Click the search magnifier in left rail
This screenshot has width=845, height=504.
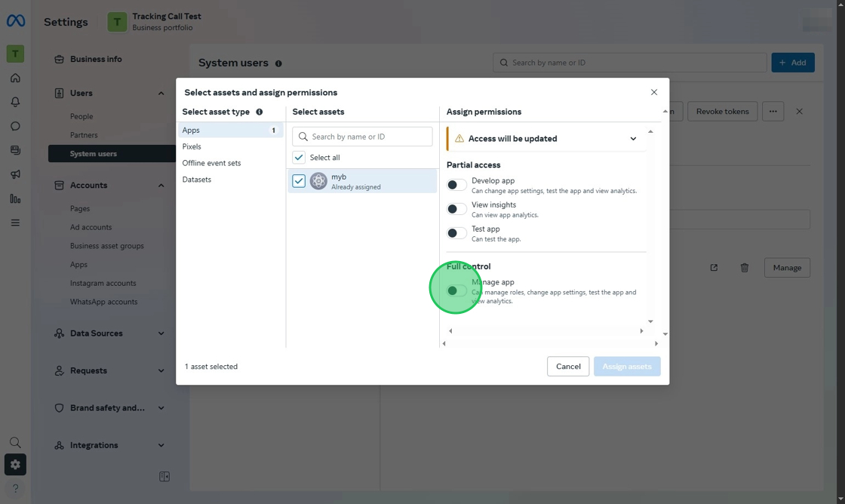pyautogui.click(x=15, y=443)
